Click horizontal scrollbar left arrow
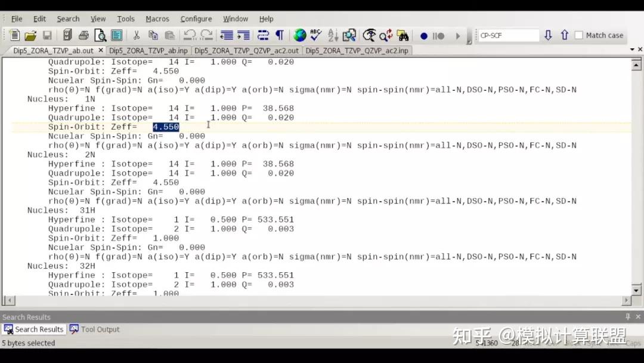Viewport: 644px width, 363px height. (x=9, y=300)
